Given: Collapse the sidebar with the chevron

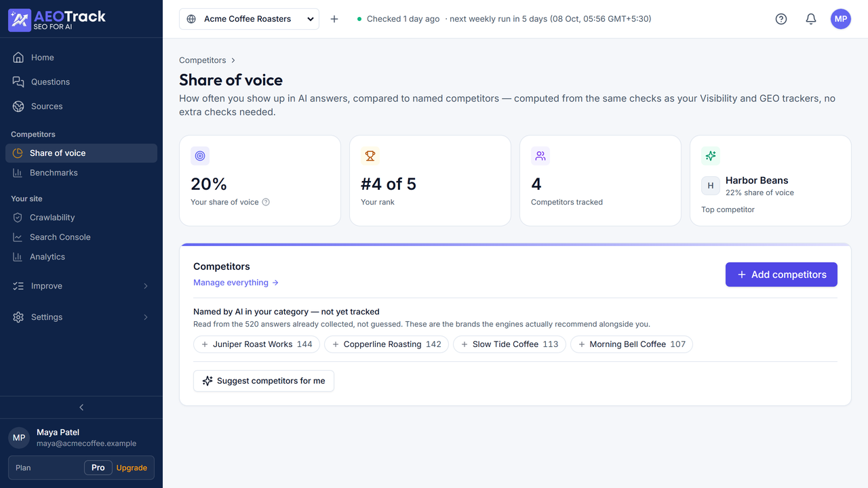Looking at the screenshot, I should point(81,407).
